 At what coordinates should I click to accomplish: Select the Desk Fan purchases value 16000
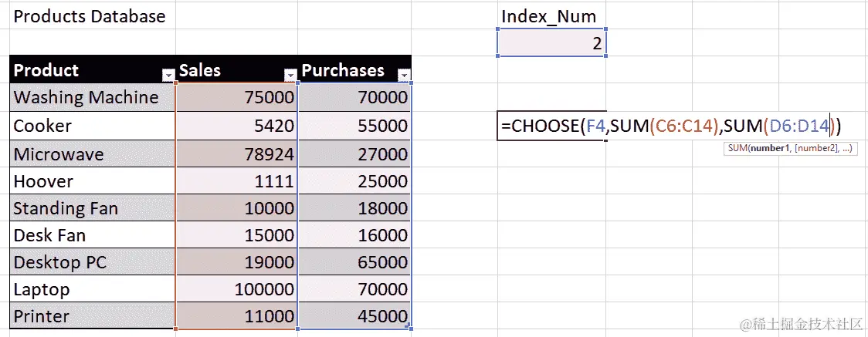coord(354,235)
